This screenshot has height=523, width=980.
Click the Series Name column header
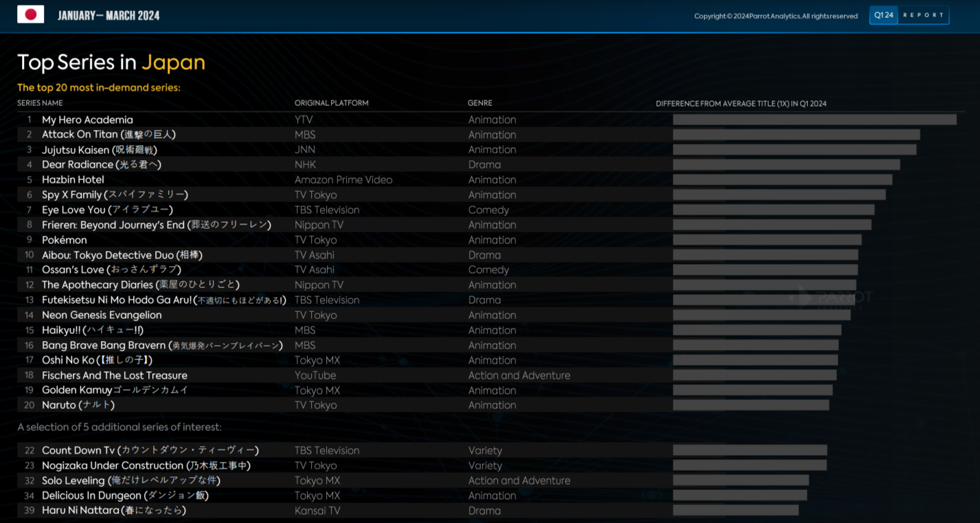[40, 103]
